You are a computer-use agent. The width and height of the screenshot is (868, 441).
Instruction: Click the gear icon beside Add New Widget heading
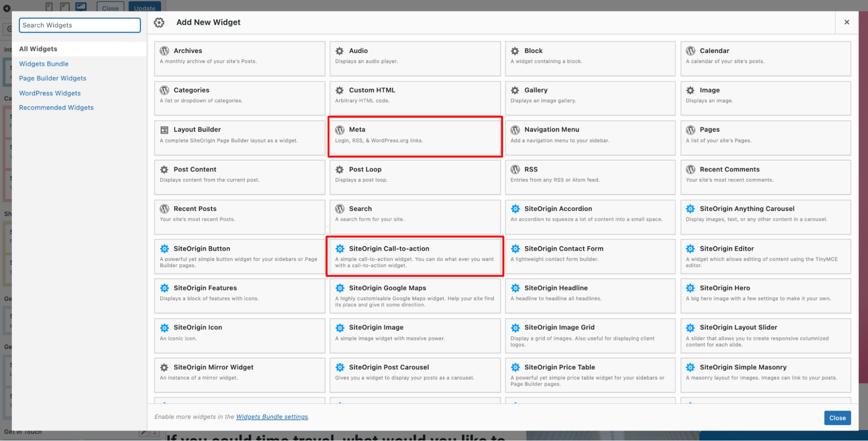pyautogui.click(x=159, y=22)
